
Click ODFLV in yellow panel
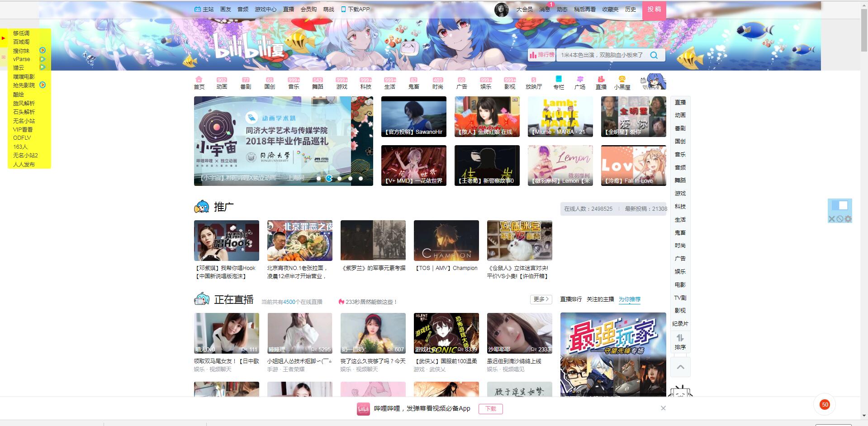point(22,138)
